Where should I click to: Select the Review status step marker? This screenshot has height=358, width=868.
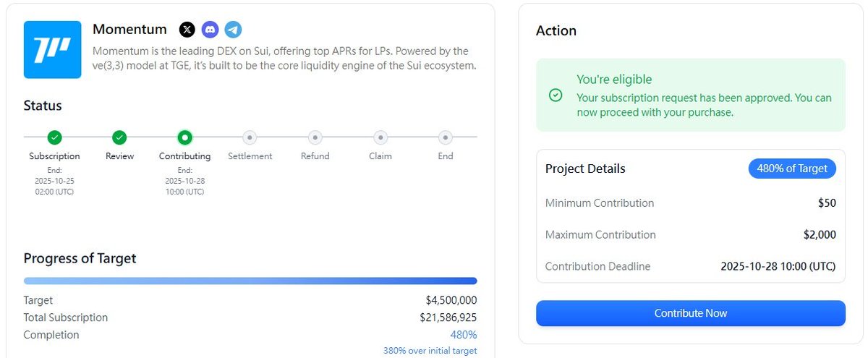click(120, 137)
